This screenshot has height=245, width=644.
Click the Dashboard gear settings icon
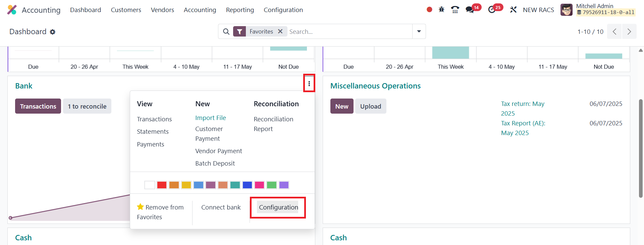click(x=53, y=32)
